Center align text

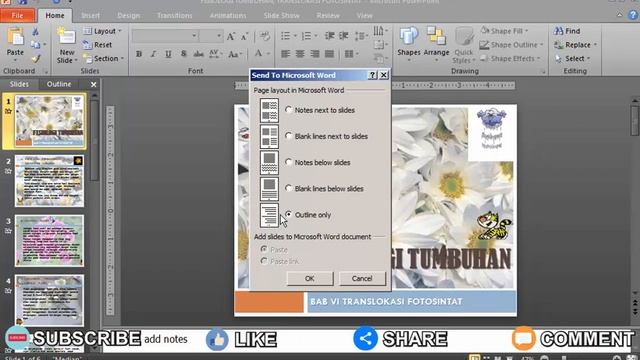[300, 54]
